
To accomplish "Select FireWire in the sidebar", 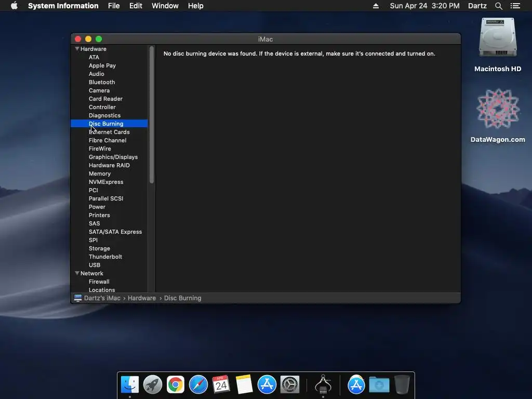I will tap(100, 149).
